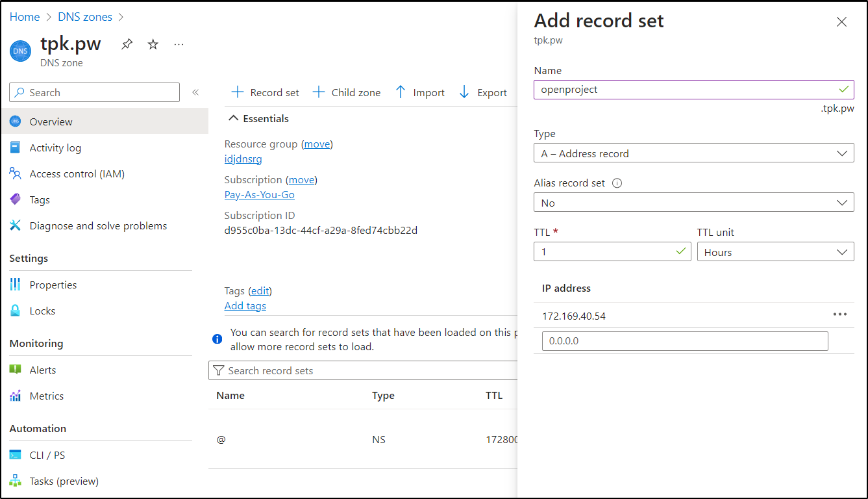This screenshot has height=499, width=868.
Task: Pin the tpk.pw zone to dashboard
Action: coord(127,45)
